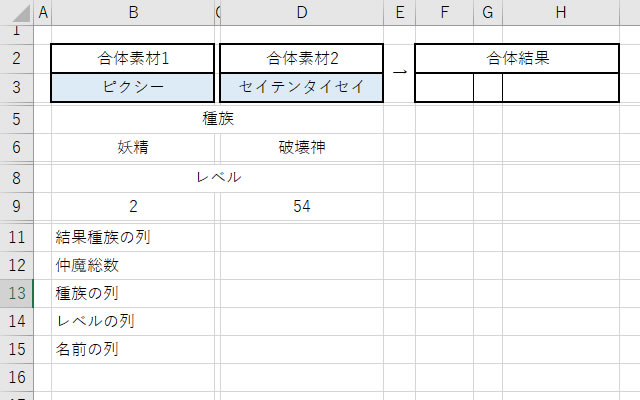Select column B header
Screen dimensions: 640x400
[133, 12]
